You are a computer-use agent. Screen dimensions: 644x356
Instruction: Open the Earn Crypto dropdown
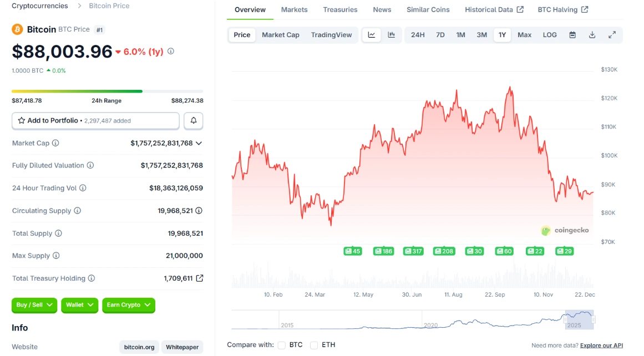(128, 305)
